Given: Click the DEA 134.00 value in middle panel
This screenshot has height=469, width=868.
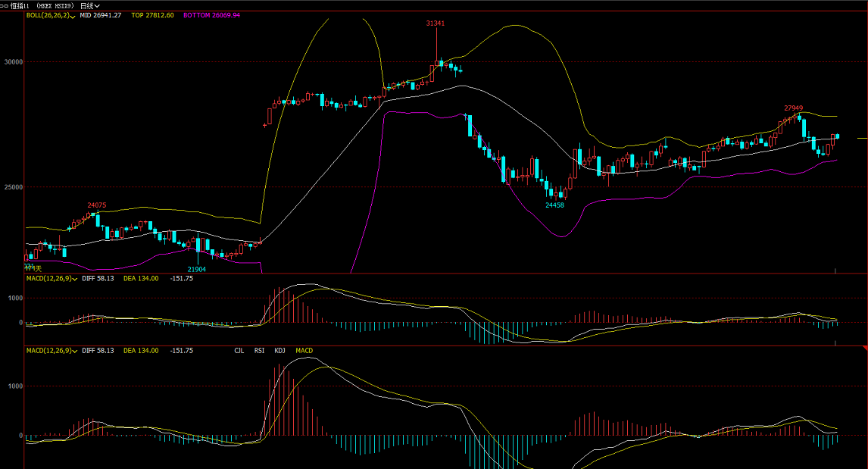Looking at the screenshot, I should [x=141, y=278].
